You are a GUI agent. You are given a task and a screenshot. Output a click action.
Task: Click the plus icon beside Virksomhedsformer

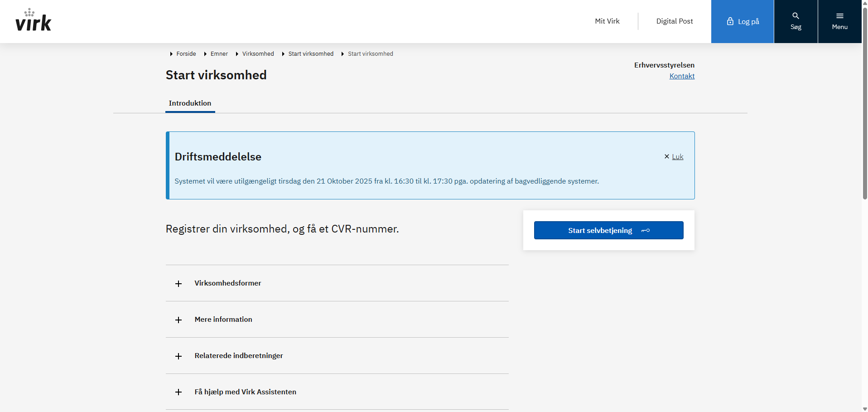coord(178,284)
